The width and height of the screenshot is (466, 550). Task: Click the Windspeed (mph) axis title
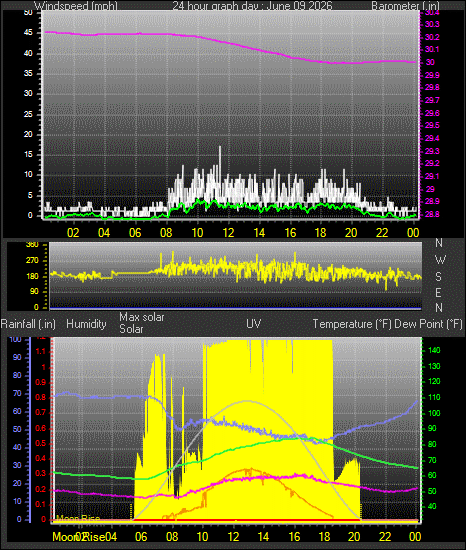click(76, 6)
